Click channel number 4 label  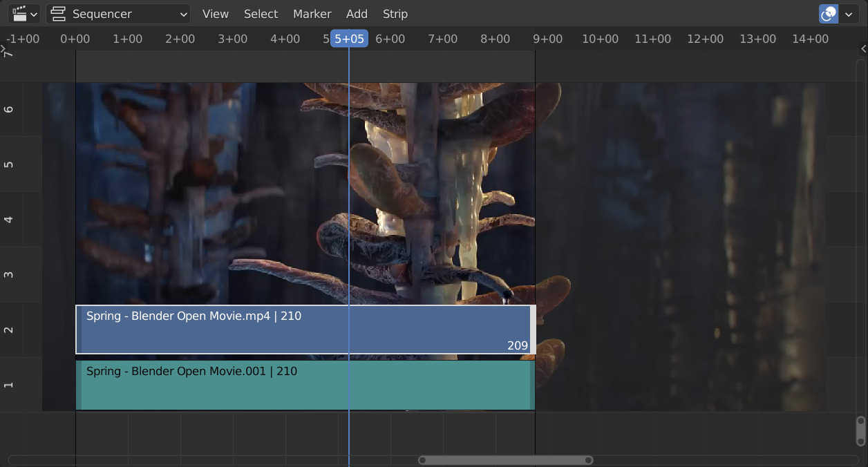coord(9,220)
